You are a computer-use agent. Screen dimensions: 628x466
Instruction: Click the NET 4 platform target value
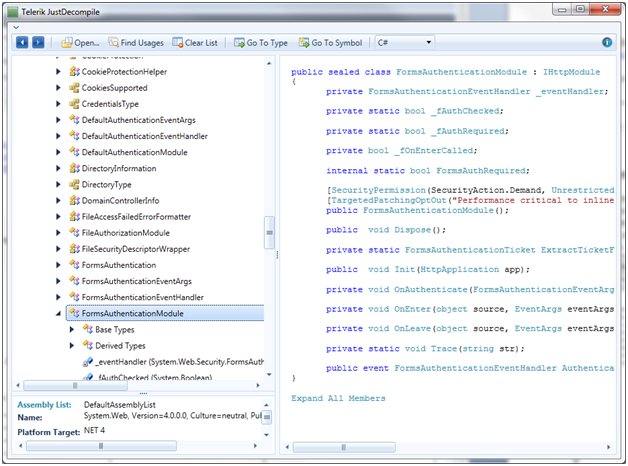[95, 430]
